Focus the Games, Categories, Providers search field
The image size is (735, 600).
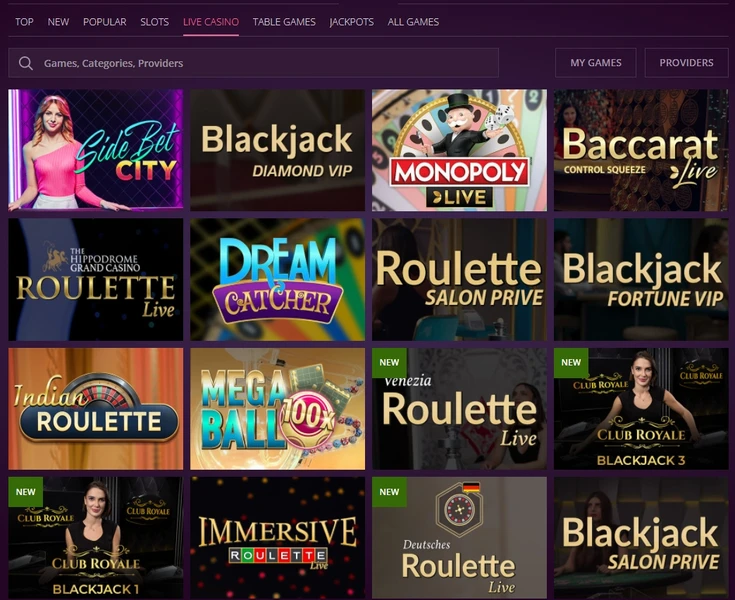pos(265,63)
